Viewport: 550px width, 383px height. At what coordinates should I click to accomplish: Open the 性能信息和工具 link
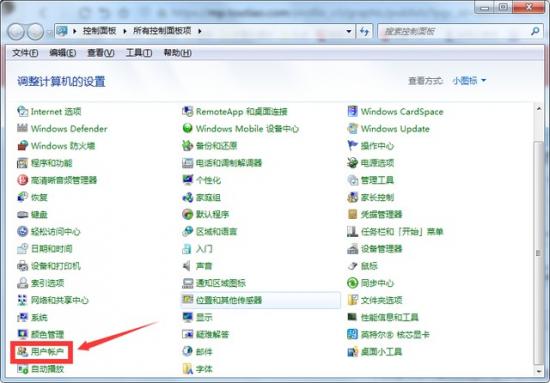pyautogui.click(x=390, y=317)
